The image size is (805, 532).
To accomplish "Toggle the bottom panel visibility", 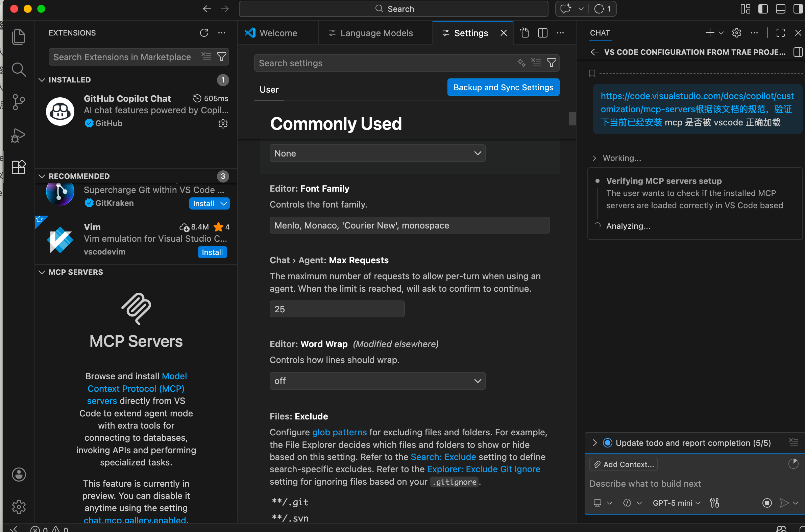I will [781, 9].
